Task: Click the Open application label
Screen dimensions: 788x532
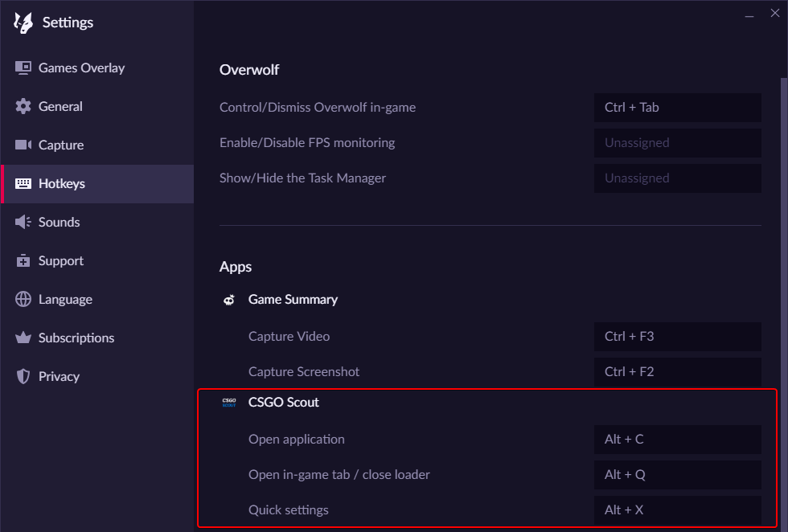Action: coord(297,440)
